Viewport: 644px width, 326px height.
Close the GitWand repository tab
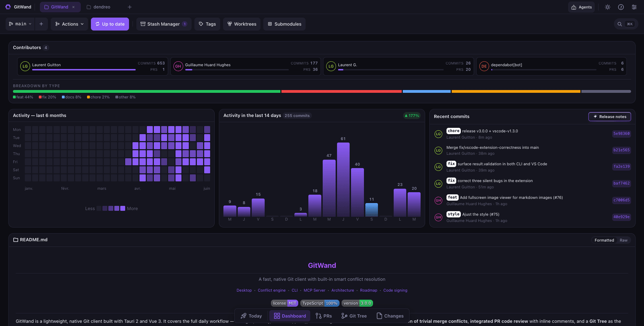(x=73, y=7)
